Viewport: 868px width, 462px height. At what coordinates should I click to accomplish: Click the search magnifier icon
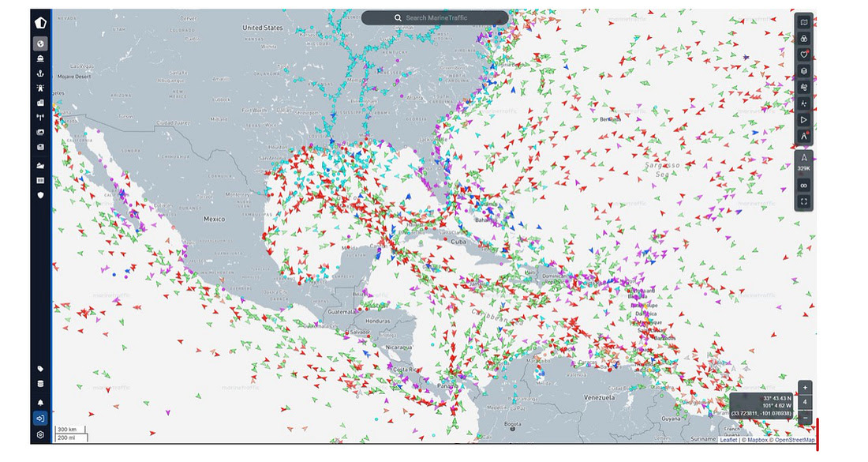point(398,17)
